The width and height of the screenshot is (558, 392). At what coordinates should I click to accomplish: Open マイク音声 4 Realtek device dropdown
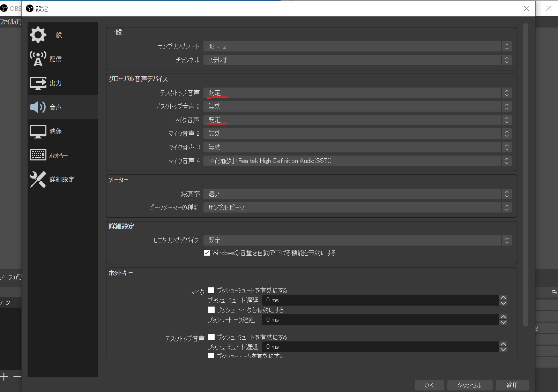[x=358, y=161]
